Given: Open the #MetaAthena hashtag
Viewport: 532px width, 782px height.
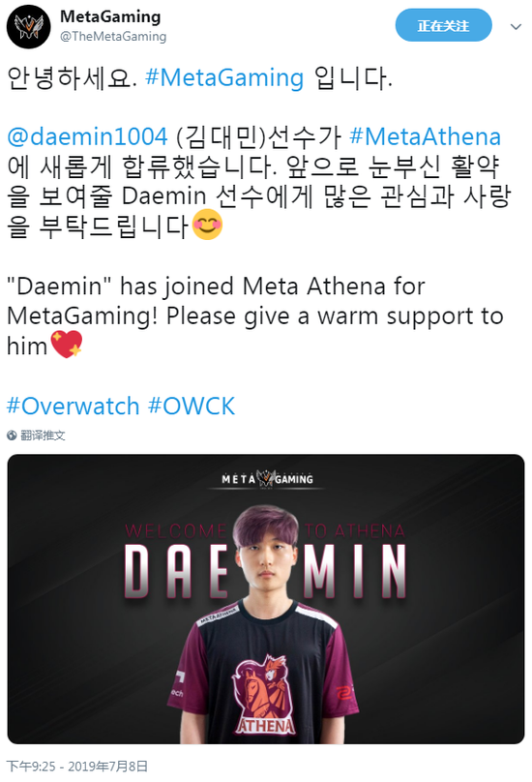Looking at the screenshot, I should click(426, 136).
